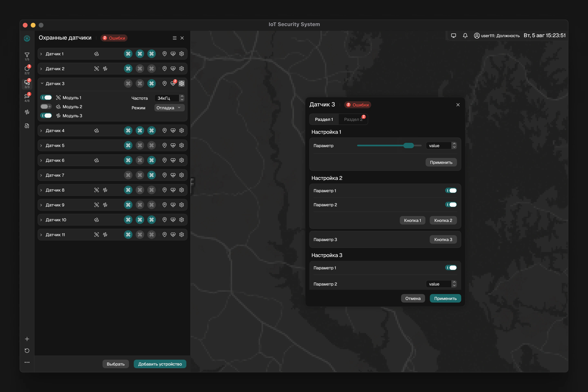The width and height of the screenshot is (588, 392).
Task: Show Датчик 1 location pin
Action: [165, 54]
